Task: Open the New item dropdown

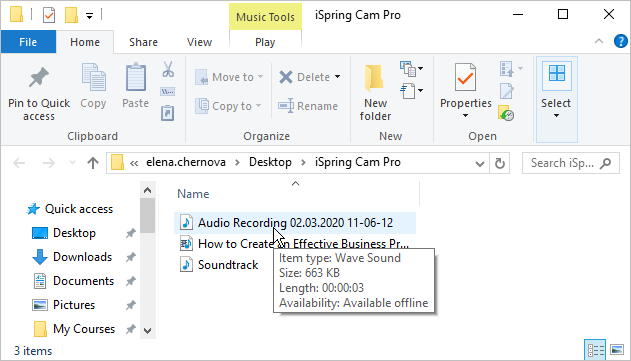Action: (411, 69)
